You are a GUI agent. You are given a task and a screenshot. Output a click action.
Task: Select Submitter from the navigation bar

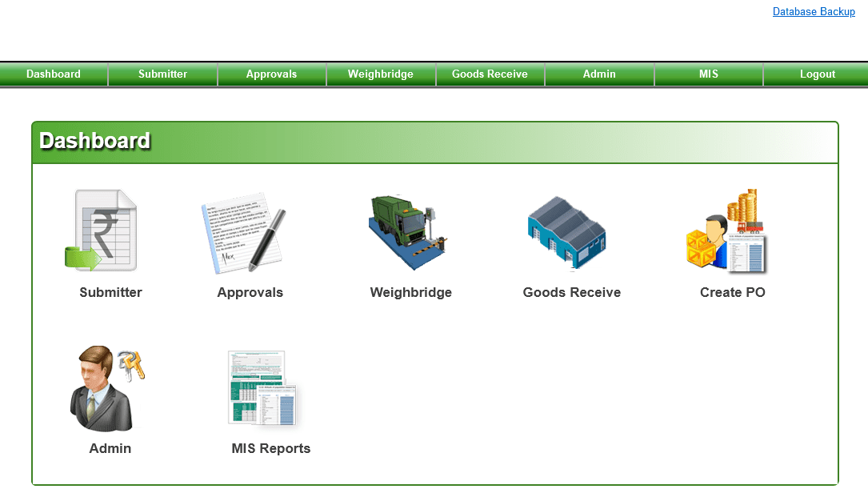click(162, 74)
